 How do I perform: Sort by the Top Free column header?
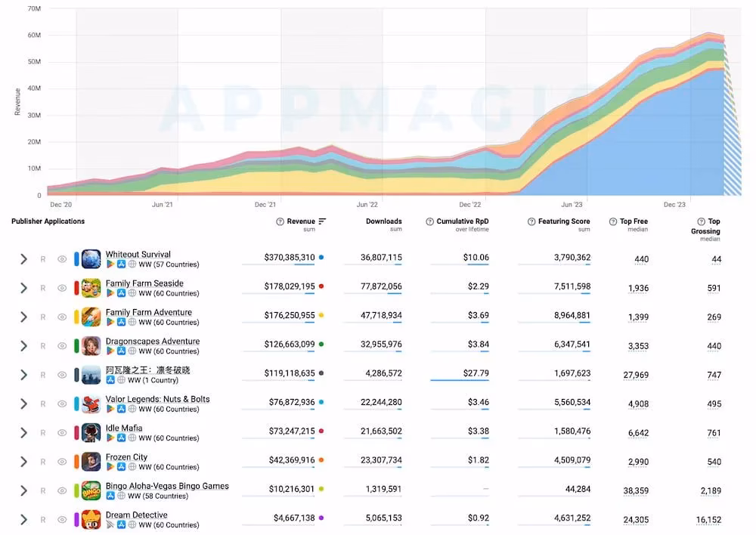(x=634, y=221)
